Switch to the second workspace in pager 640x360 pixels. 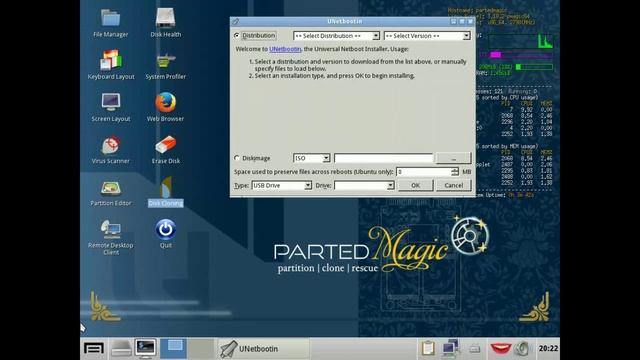tap(200, 349)
